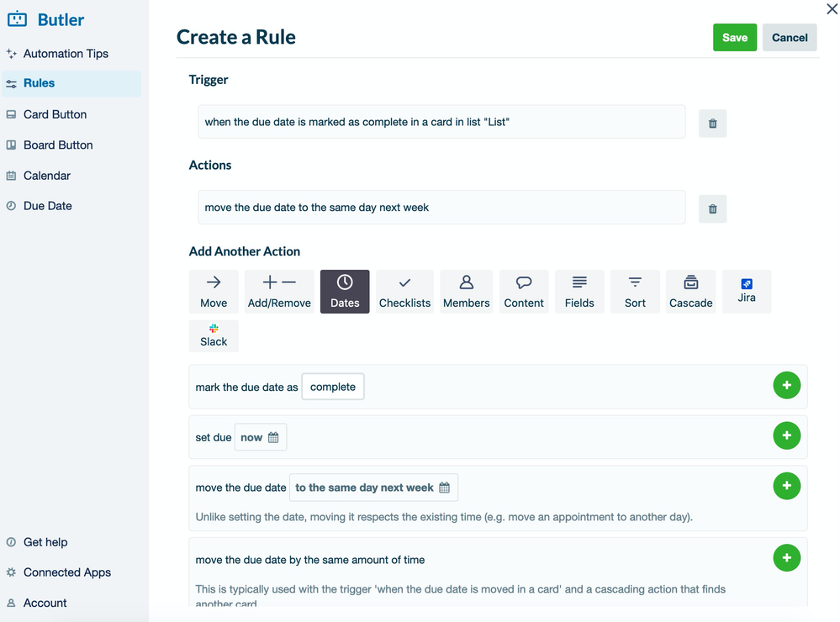840x622 pixels.
Task: Add 'move the due date' action
Action: click(x=786, y=486)
